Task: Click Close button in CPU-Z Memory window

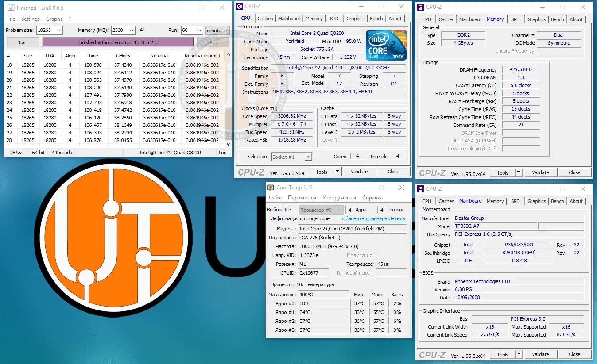Action: pyautogui.click(x=574, y=172)
